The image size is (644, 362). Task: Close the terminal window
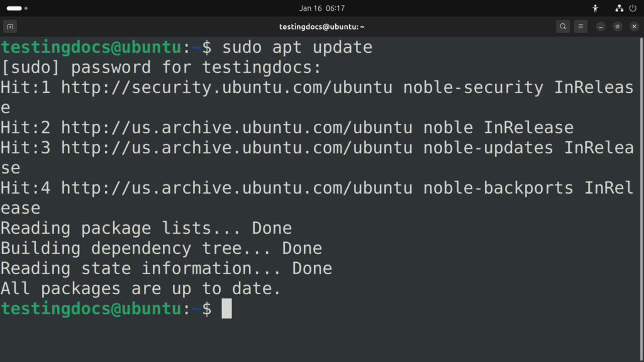click(x=633, y=26)
